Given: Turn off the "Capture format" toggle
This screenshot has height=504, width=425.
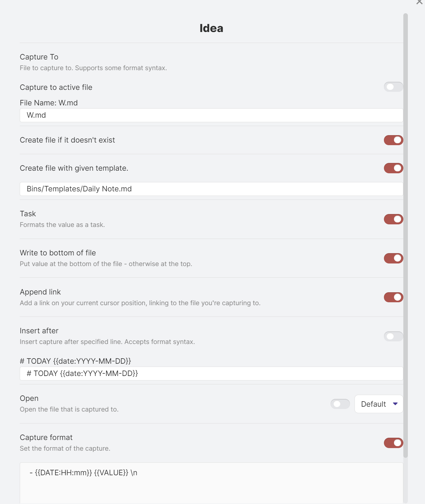Looking at the screenshot, I should tap(393, 443).
